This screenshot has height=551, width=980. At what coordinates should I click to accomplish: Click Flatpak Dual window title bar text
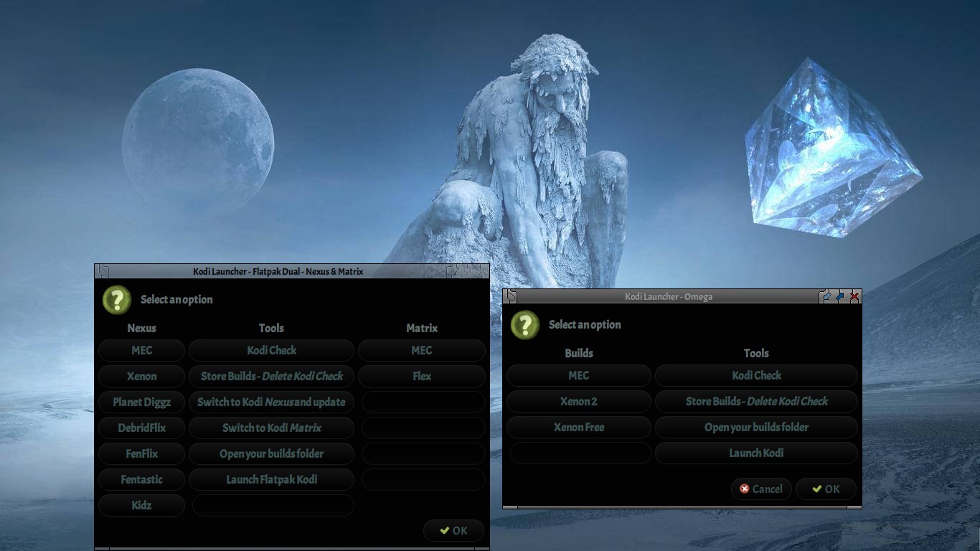pyautogui.click(x=278, y=271)
